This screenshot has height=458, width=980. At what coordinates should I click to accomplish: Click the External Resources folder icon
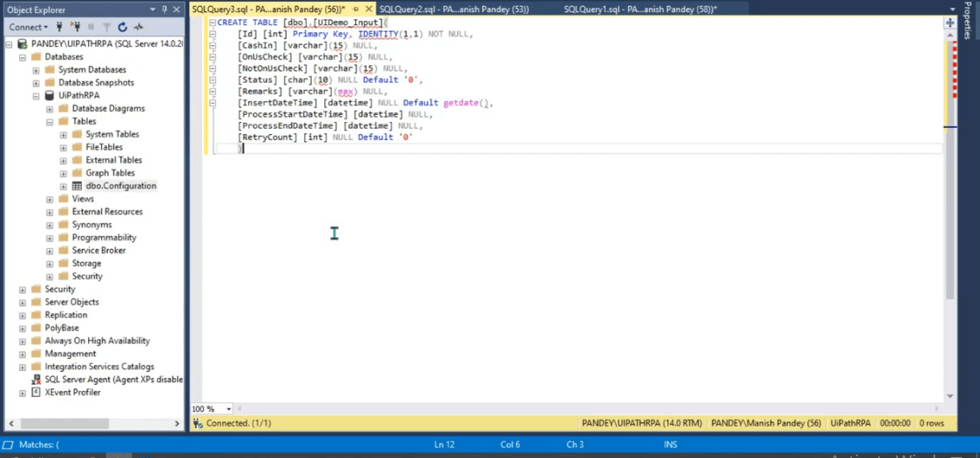(x=63, y=212)
